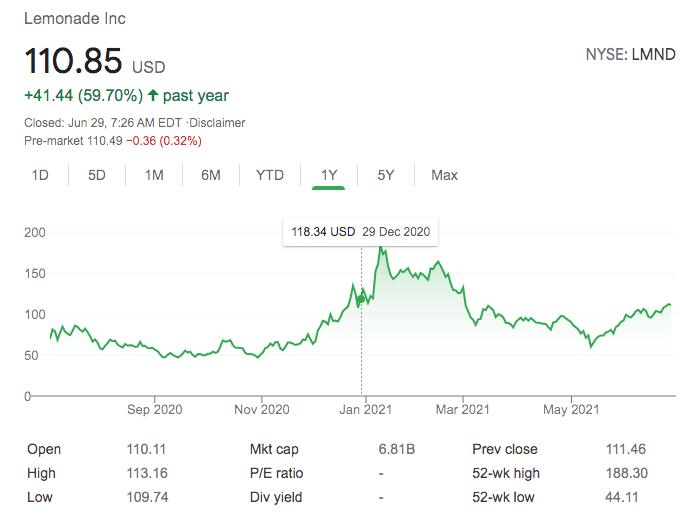
Task: Click the Mkt cap label
Action: pyautogui.click(x=274, y=449)
